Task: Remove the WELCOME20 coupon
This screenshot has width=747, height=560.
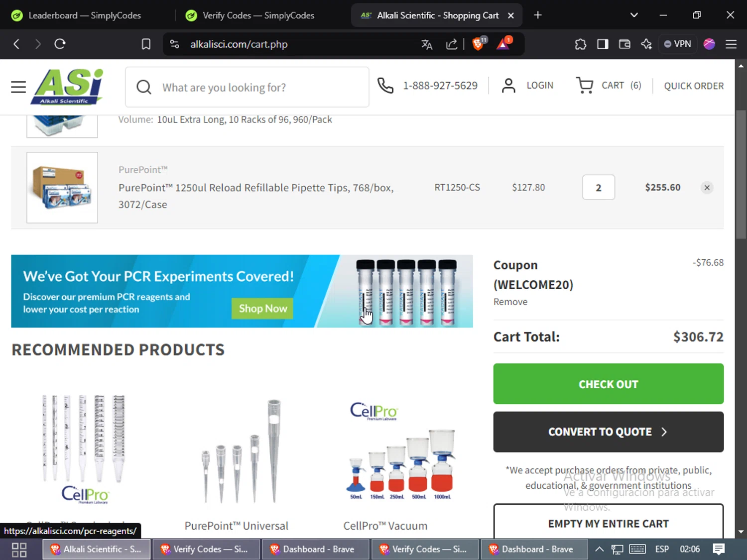Action: (510, 302)
